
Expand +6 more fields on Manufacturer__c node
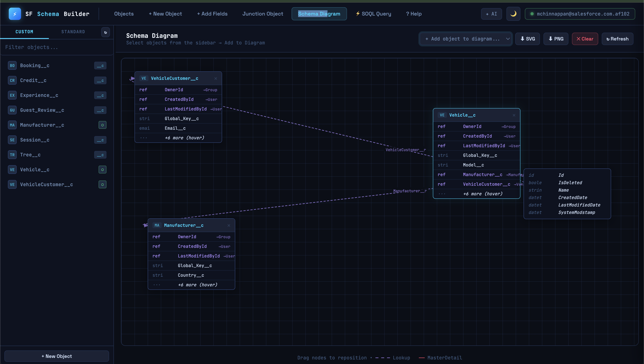(191, 285)
